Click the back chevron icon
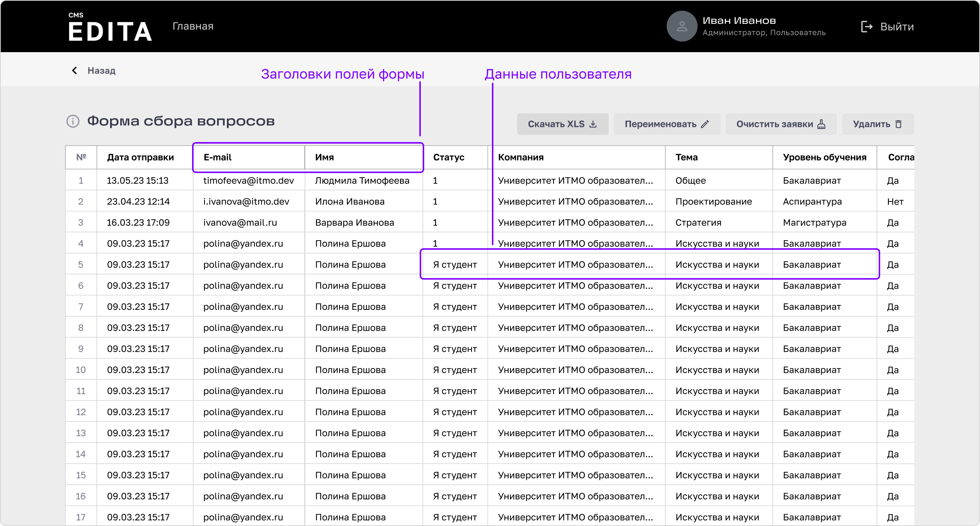This screenshot has height=526, width=980. 74,70
